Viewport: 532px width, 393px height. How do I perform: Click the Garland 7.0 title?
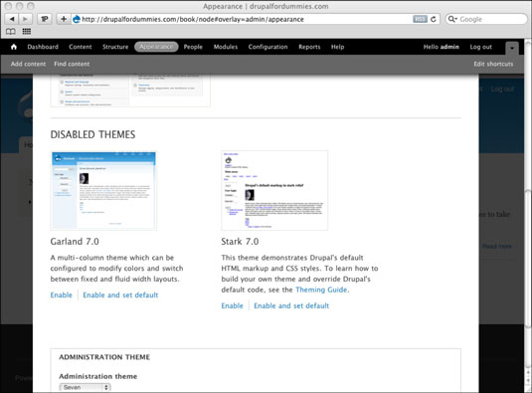(x=75, y=242)
